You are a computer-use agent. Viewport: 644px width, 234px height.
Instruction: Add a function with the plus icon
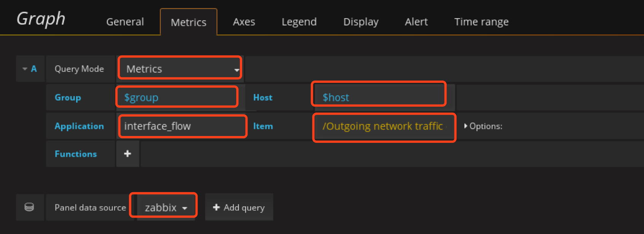tap(128, 154)
